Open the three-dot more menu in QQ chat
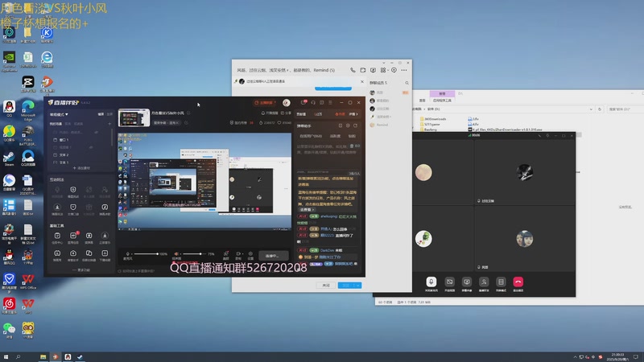Viewport: 644px width, 362px height. 404,70
